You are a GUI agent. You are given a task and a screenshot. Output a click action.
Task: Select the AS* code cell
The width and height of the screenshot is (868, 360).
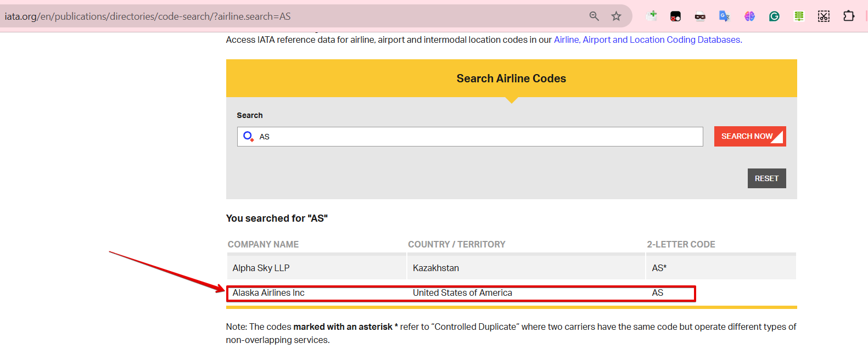[721, 268]
